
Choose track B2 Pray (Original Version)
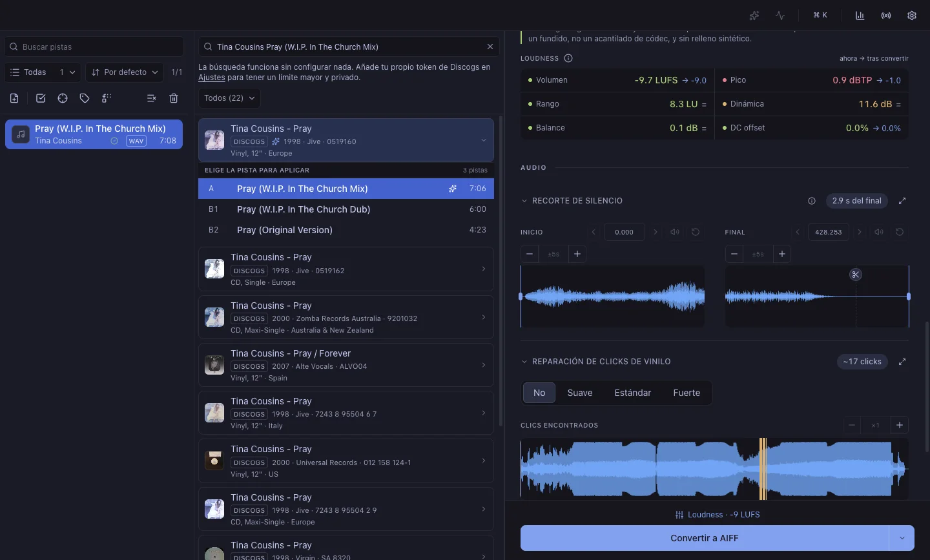(x=346, y=230)
